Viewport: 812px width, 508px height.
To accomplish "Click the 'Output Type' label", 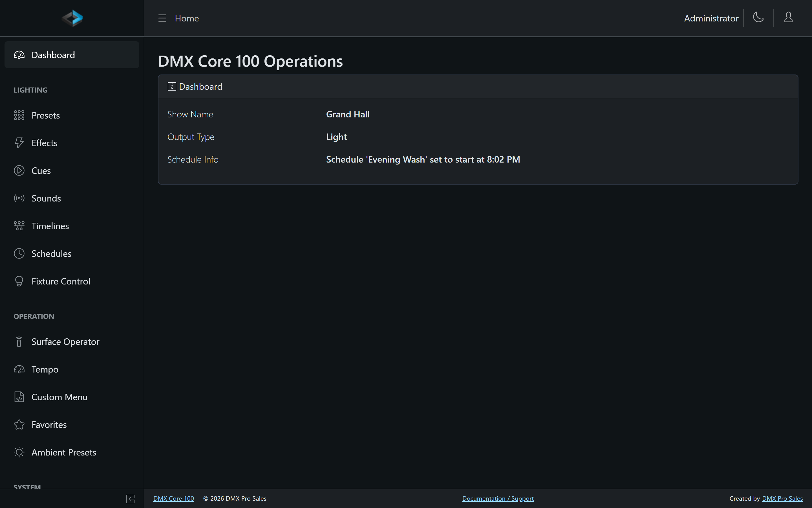I will coord(191,137).
